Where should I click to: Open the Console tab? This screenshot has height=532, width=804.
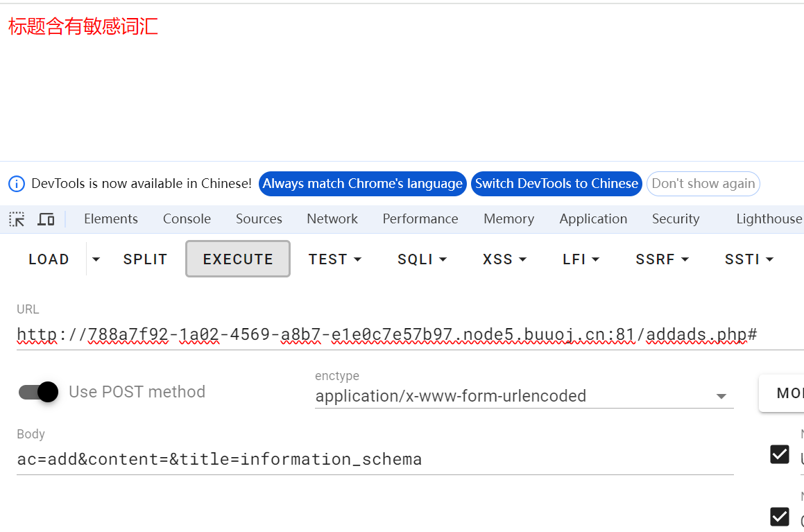click(x=187, y=219)
